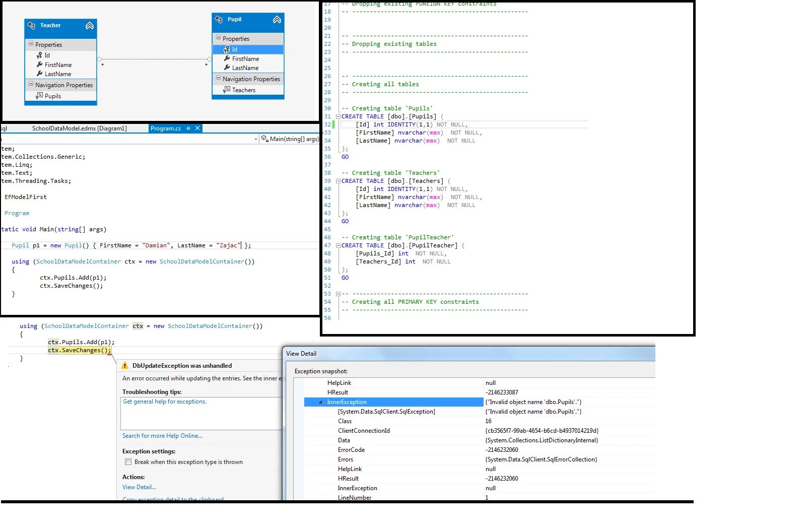The width and height of the screenshot is (810, 532).
Task: Select the Teacher entity title
Action: (50, 25)
